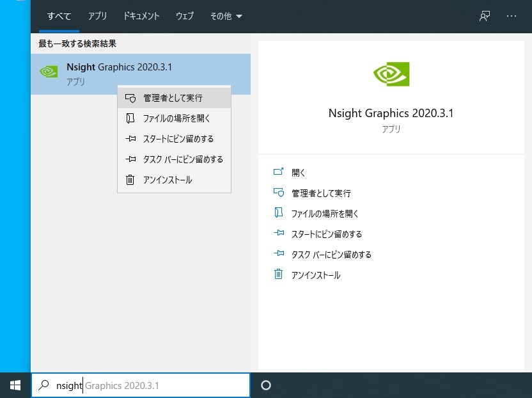Click 開く in the right pane

pos(298,173)
